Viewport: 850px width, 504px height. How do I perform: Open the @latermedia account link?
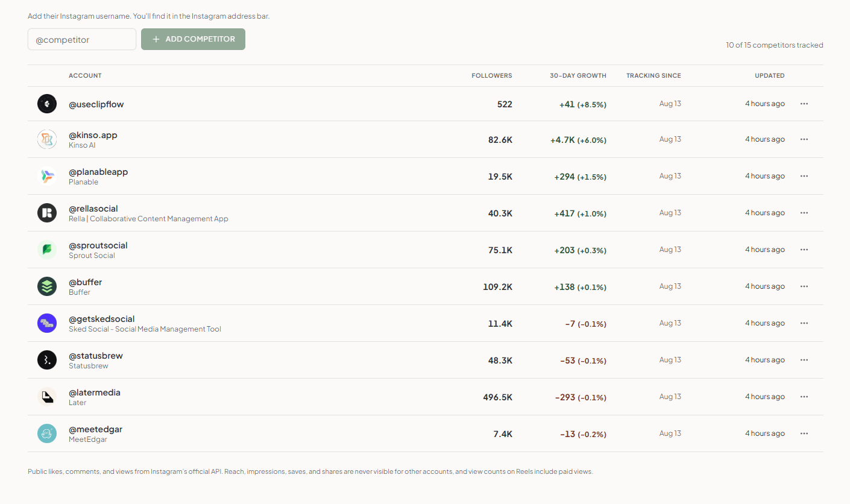click(95, 392)
